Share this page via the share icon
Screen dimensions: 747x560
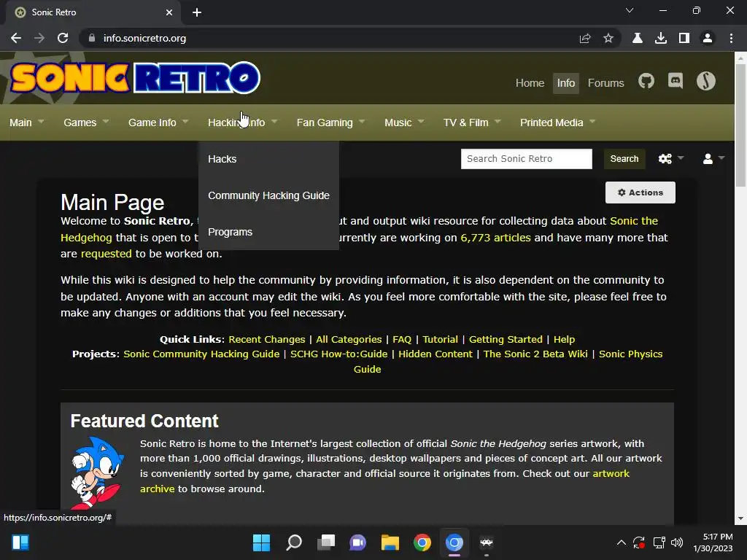[x=585, y=38]
